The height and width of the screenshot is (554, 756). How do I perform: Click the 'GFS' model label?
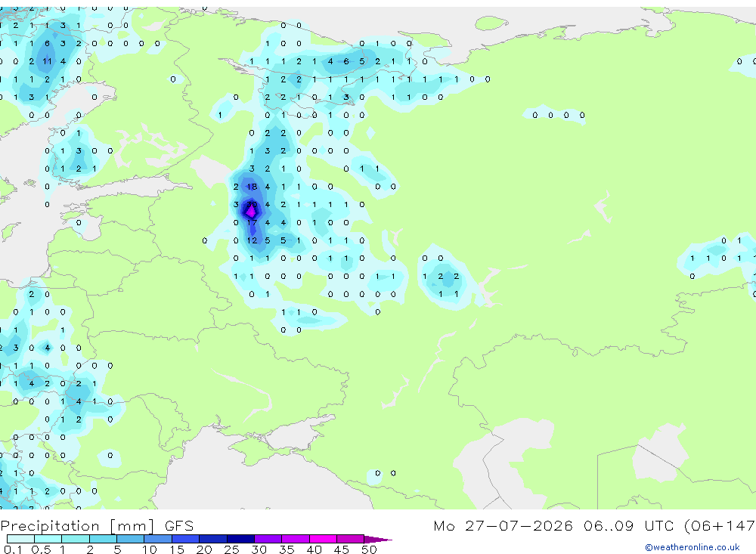pyautogui.click(x=179, y=525)
